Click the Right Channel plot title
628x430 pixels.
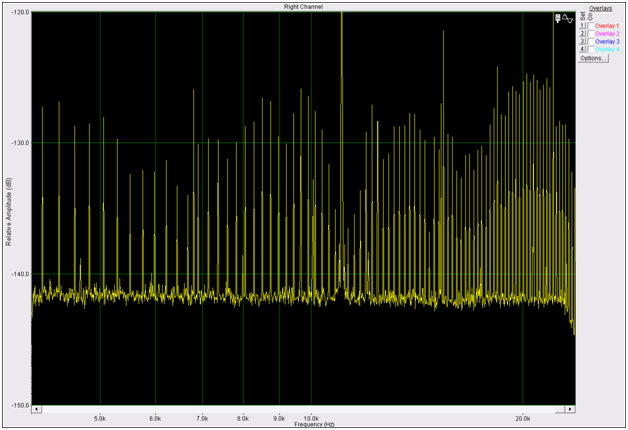302,7
